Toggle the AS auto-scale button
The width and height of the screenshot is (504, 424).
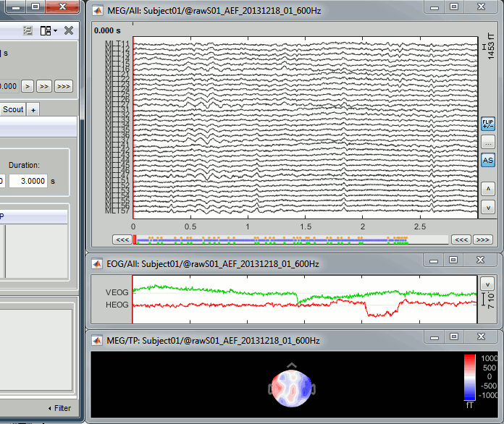click(487, 160)
